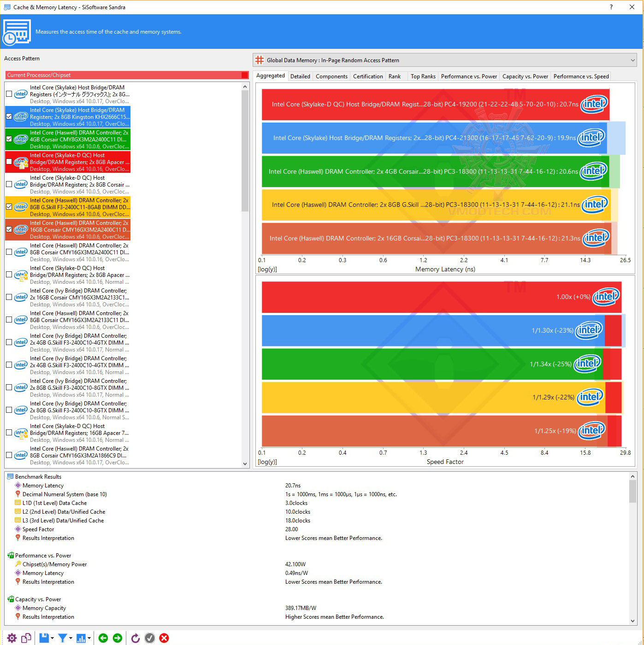Viewport: 644px width, 645px height.
Task: Check the Skylake-D QC 2x 8GB Corsair entry
Action: 9,184
